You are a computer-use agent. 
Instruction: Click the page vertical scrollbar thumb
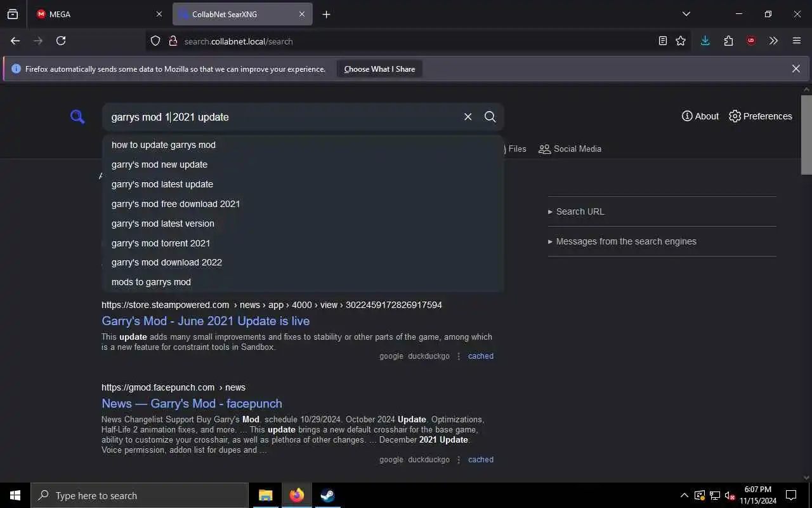(x=806, y=135)
